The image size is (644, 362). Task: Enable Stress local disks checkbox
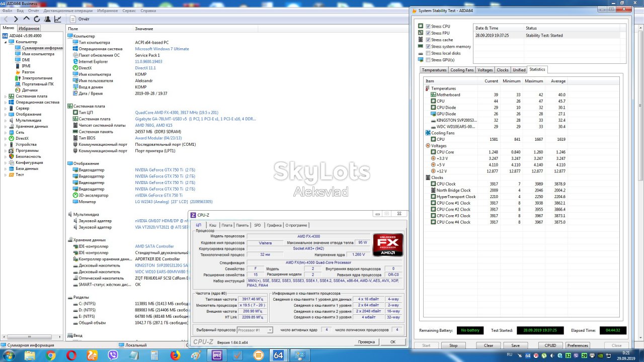pyautogui.click(x=428, y=53)
